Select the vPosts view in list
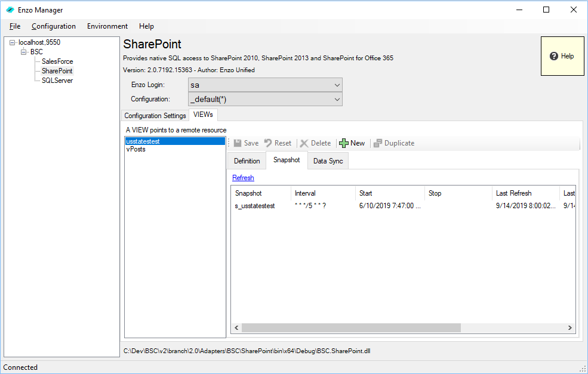 (x=175, y=149)
